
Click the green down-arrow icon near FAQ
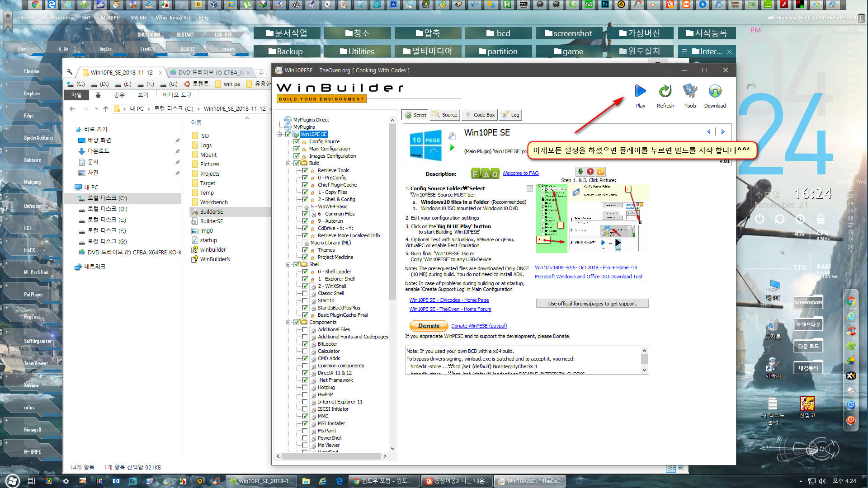(x=580, y=172)
